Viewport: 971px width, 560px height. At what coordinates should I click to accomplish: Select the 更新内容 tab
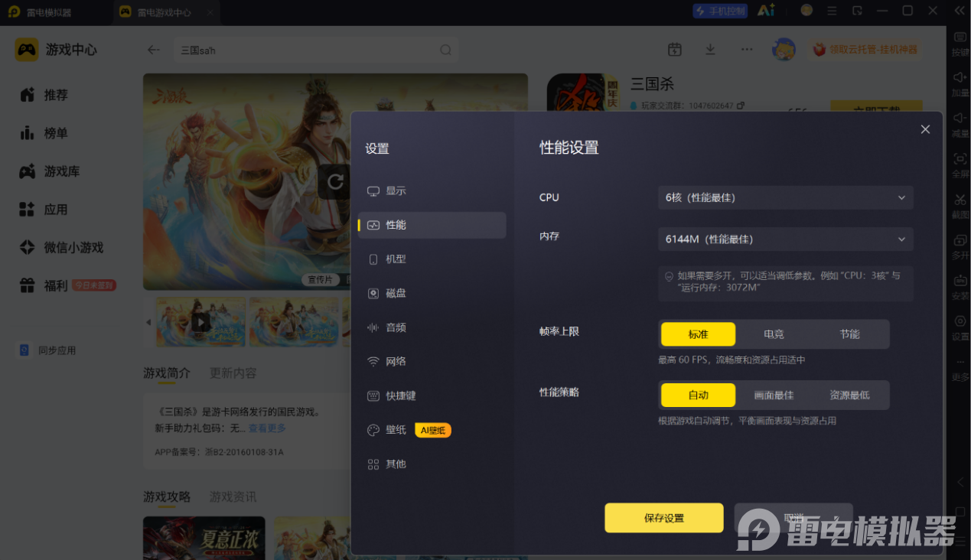click(233, 373)
